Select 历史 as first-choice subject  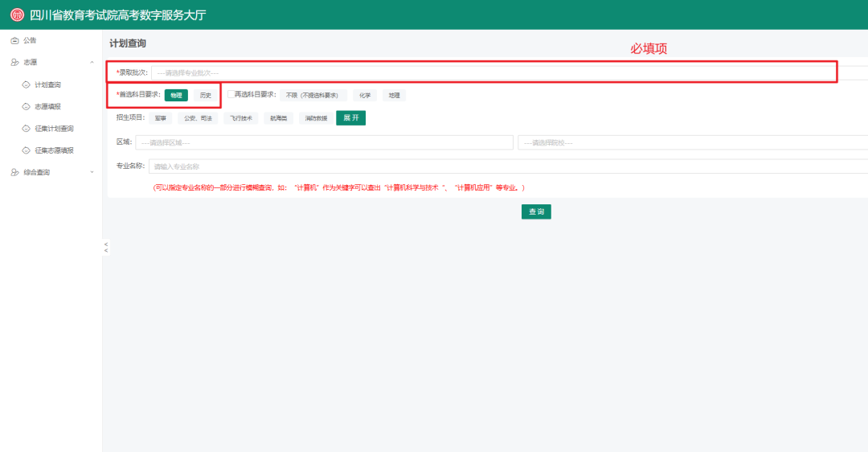206,95
